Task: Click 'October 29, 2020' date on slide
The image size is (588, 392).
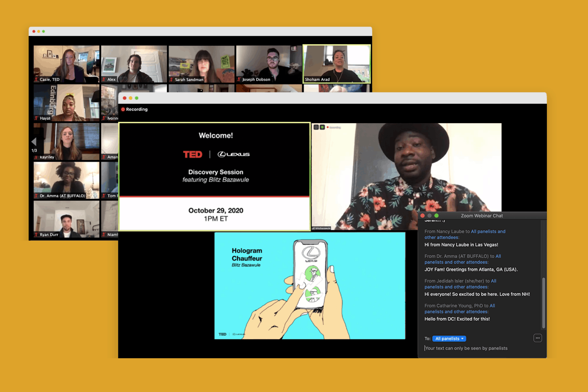Action: pos(216,210)
